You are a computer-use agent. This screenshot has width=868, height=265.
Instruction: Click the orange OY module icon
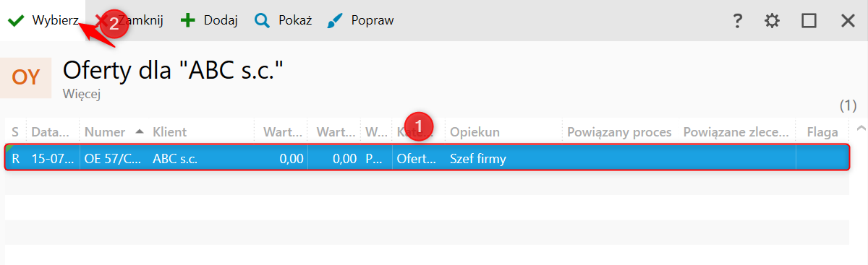click(26, 77)
